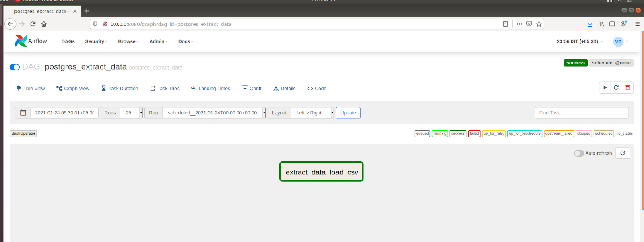Bookmark this page with the star icon
Viewport: 644px width, 242px height.
click(x=539, y=24)
